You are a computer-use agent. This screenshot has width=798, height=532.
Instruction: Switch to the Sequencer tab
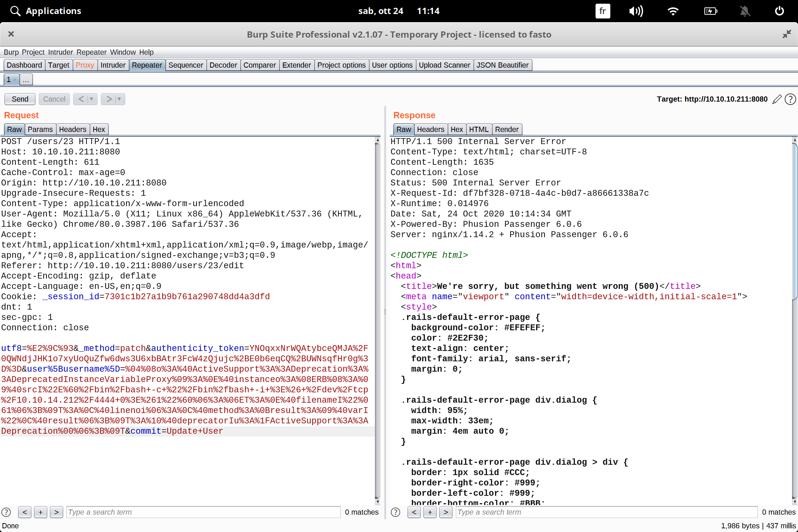pos(185,65)
